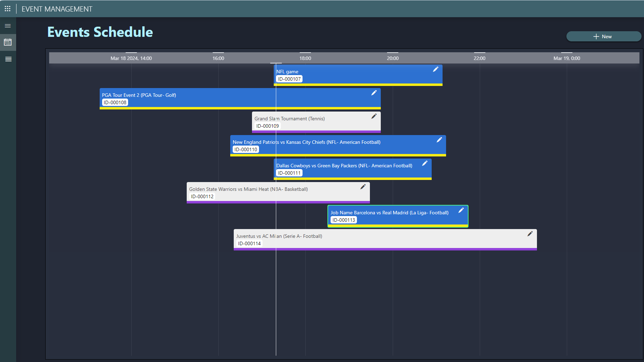Select Golden State Warriors vs Miami Heat title

[248, 189]
